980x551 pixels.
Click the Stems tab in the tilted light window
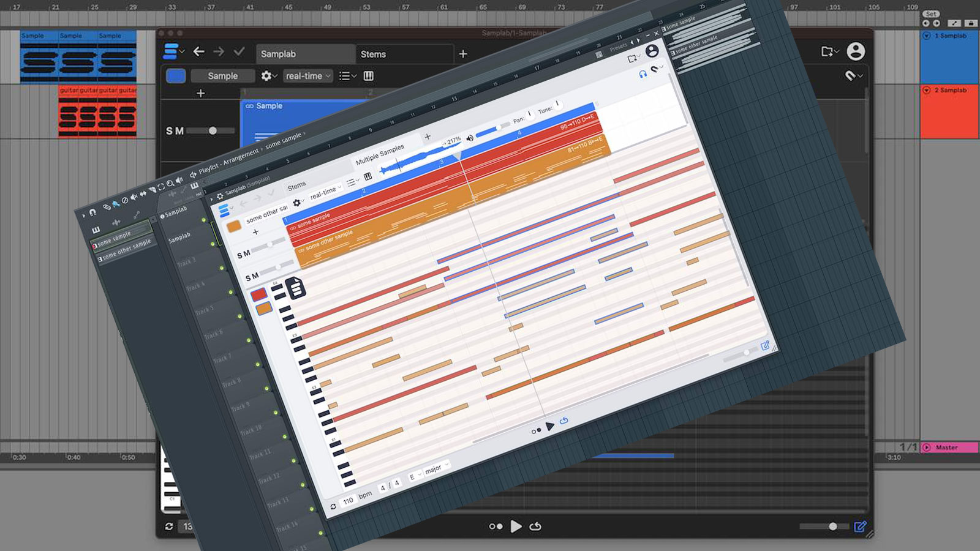(x=296, y=186)
